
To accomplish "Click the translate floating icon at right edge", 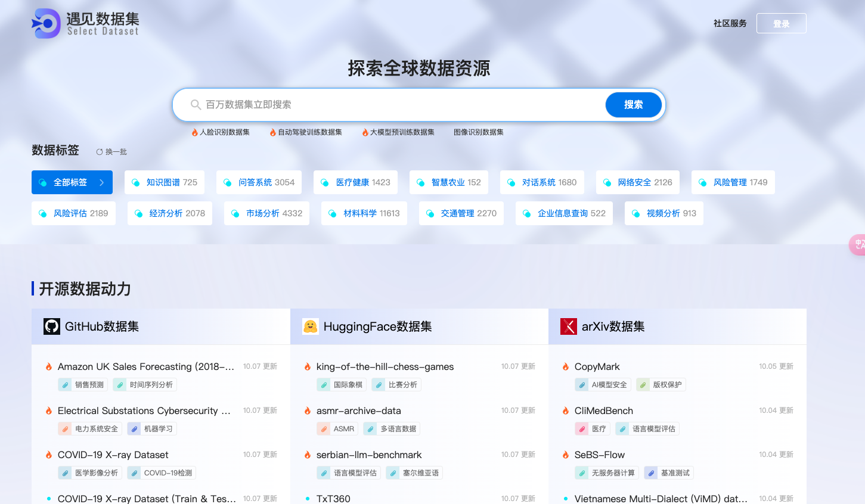I will [x=858, y=244].
